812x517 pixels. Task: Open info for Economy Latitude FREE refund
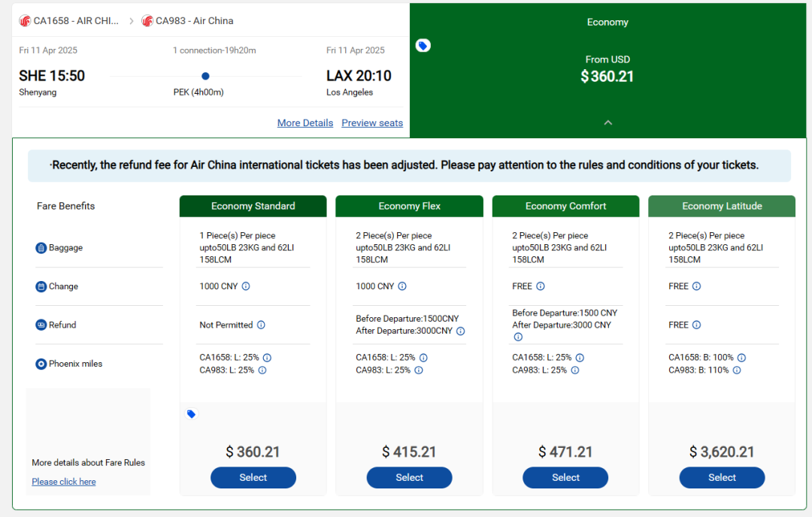pyautogui.click(x=697, y=325)
